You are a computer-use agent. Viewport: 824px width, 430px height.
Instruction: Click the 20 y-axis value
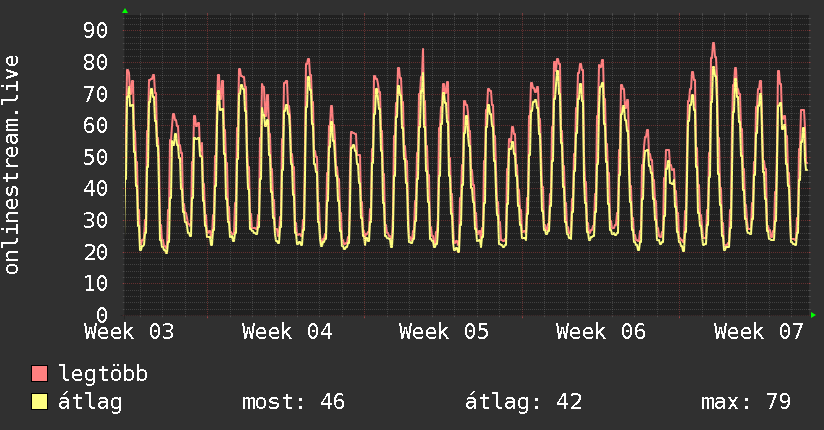tap(96, 252)
